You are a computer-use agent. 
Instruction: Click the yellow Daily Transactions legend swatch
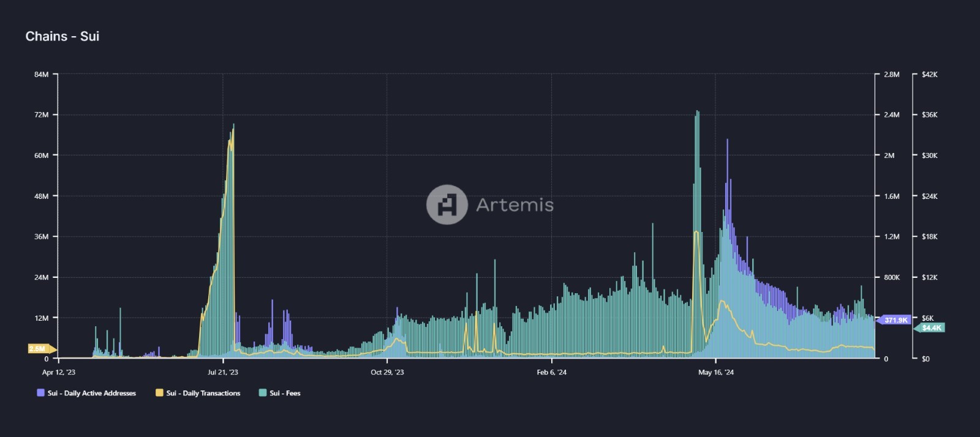(x=160, y=393)
